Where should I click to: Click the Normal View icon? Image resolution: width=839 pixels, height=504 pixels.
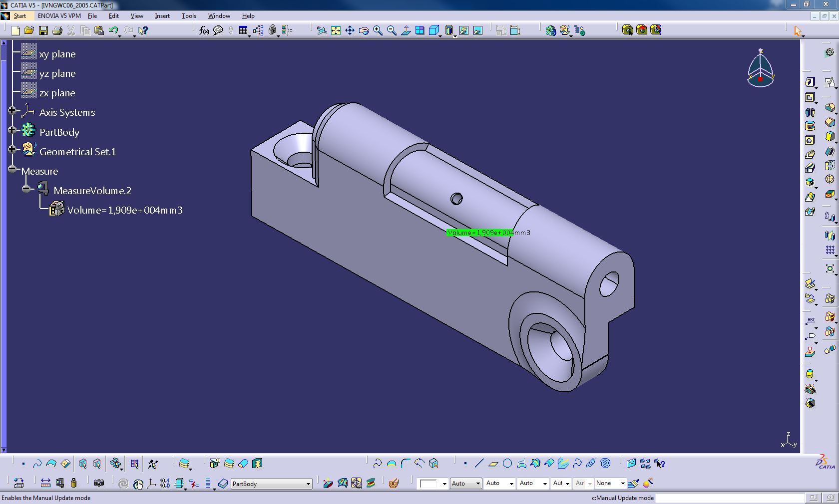coord(406,30)
